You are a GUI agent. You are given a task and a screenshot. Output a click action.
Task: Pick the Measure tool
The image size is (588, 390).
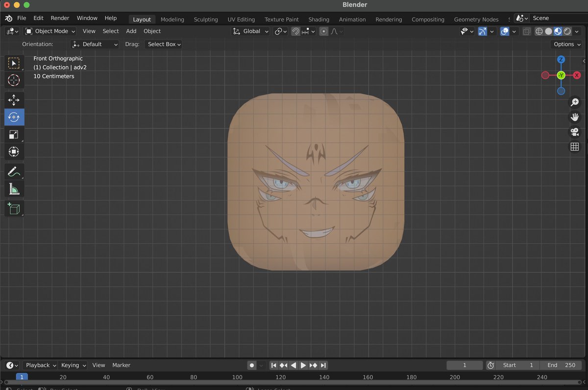14,188
